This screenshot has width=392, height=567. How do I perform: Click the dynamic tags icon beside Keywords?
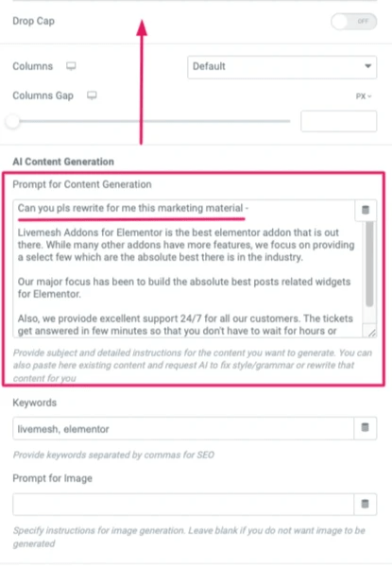click(x=365, y=428)
